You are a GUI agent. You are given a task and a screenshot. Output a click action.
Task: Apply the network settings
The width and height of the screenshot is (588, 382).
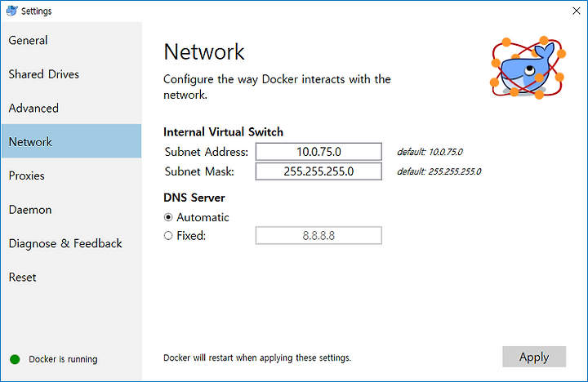coord(534,357)
